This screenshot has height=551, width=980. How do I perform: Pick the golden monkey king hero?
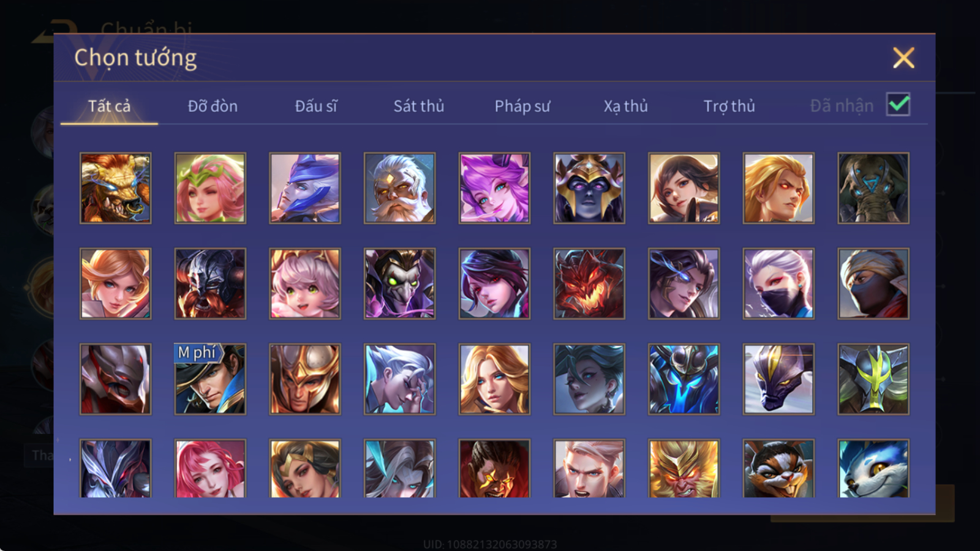coord(684,468)
